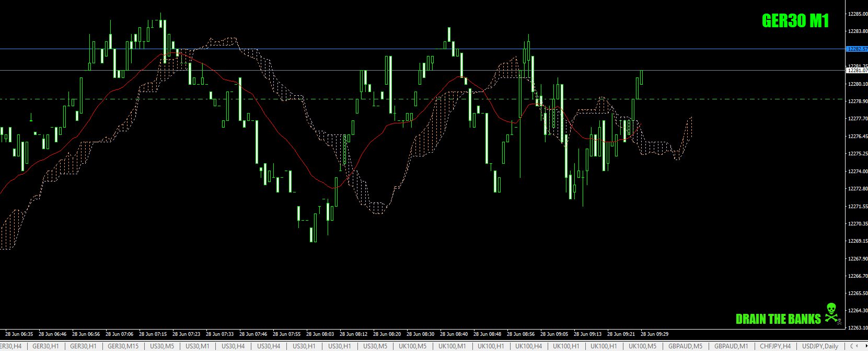Open the USDJPY,Daily chart tab
This screenshot has width=868, height=351.
click(x=820, y=346)
